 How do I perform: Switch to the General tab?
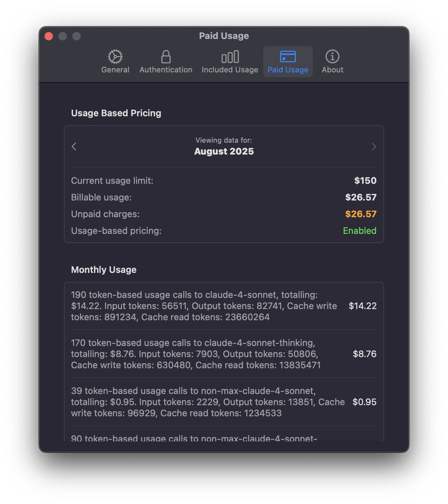(115, 61)
